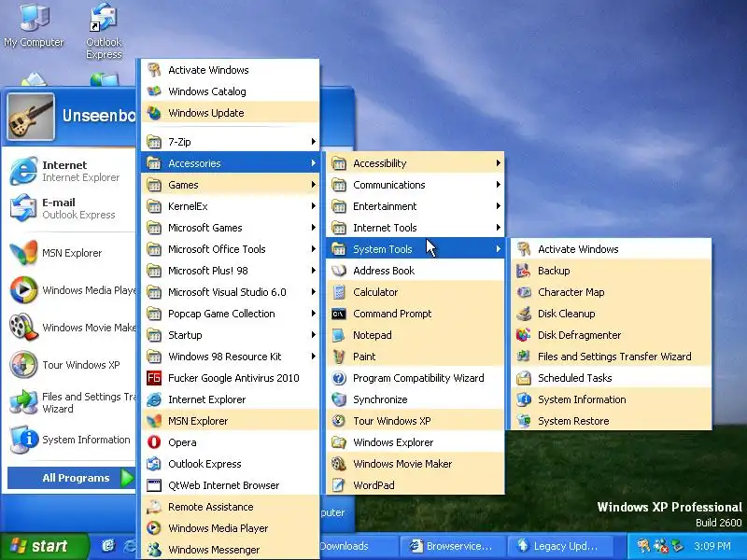Viewport: 747px width, 560px height.
Task: Click the Calculator icon in Accessories
Action: tap(339, 292)
